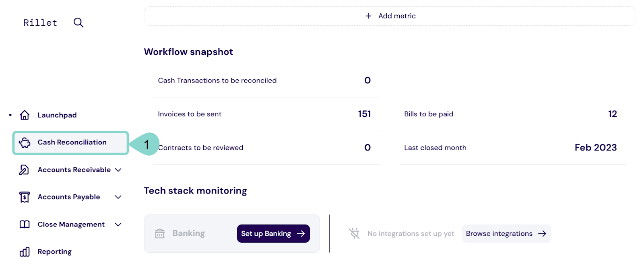Image resolution: width=644 pixels, height=272 pixels.
Task: Expand the Close Management chevron
Action: [x=118, y=225]
